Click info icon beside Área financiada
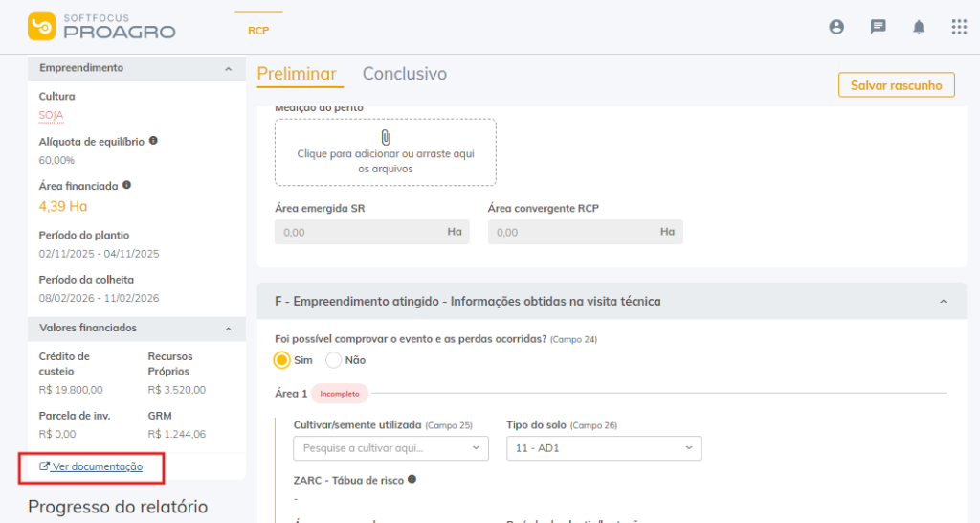Image resolution: width=980 pixels, height=523 pixels. [127, 185]
